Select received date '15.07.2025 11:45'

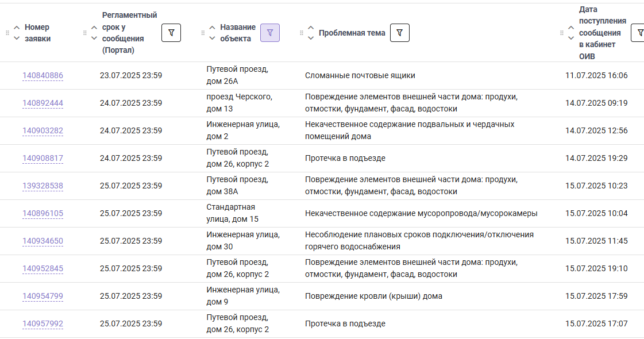tap(596, 241)
